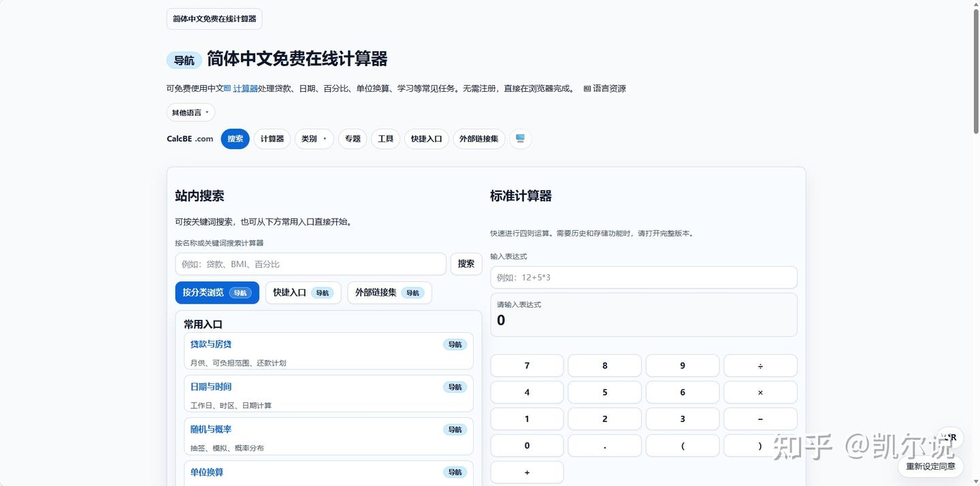Open 外部链接集 in the top nav

coord(479,139)
